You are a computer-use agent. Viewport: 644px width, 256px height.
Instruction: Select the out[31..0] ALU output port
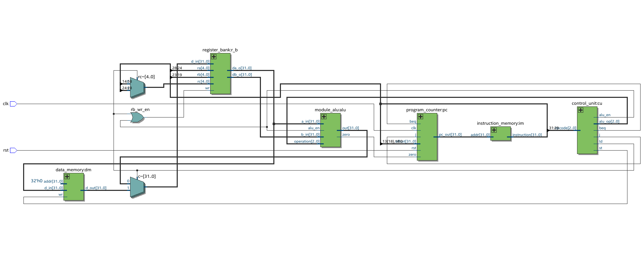[x=350, y=128]
